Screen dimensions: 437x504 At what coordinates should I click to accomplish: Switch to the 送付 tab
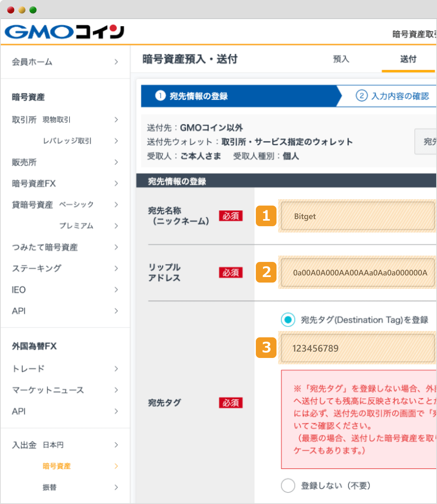tap(408, 59)
